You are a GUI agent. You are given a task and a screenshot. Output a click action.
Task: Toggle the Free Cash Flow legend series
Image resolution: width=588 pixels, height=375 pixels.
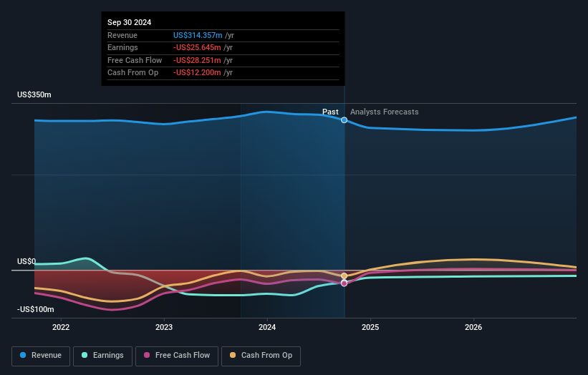pos(177,356)
